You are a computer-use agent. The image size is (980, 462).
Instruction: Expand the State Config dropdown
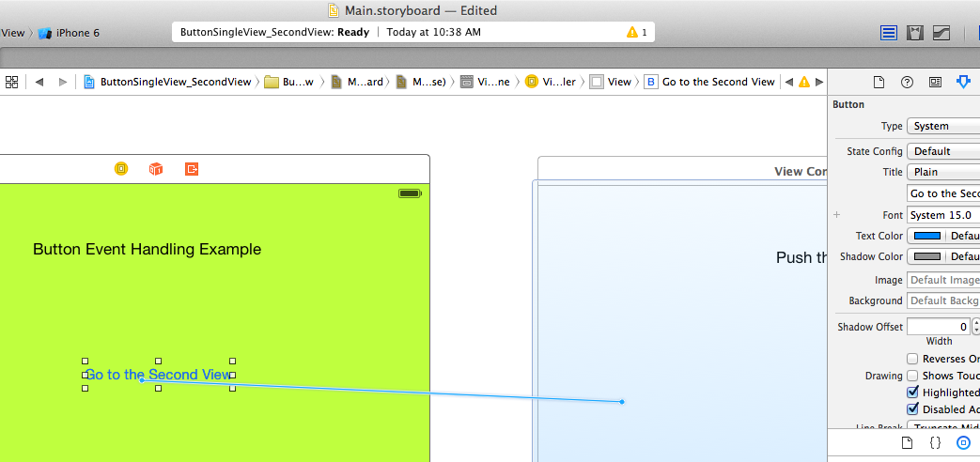click(x=942, y=151)
